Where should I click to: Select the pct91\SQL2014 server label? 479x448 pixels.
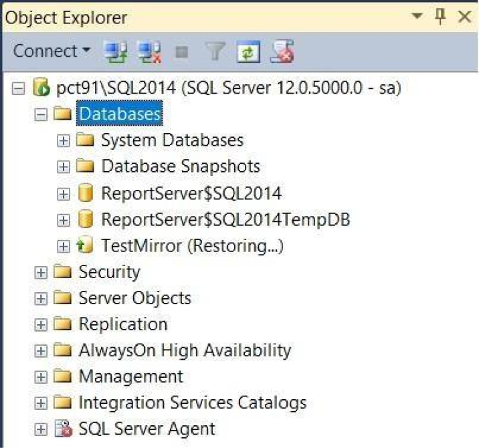click(x=229, y=88)
